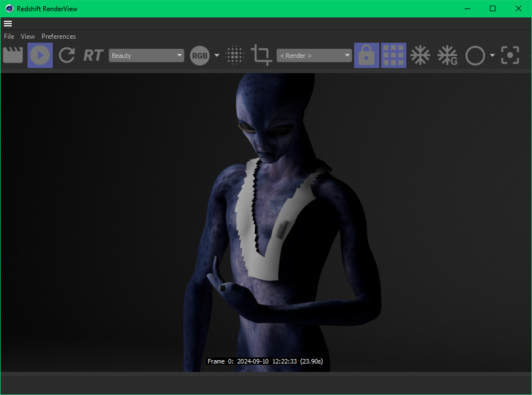Open the Beauty AOV dropdown

[x=146, y=56]
